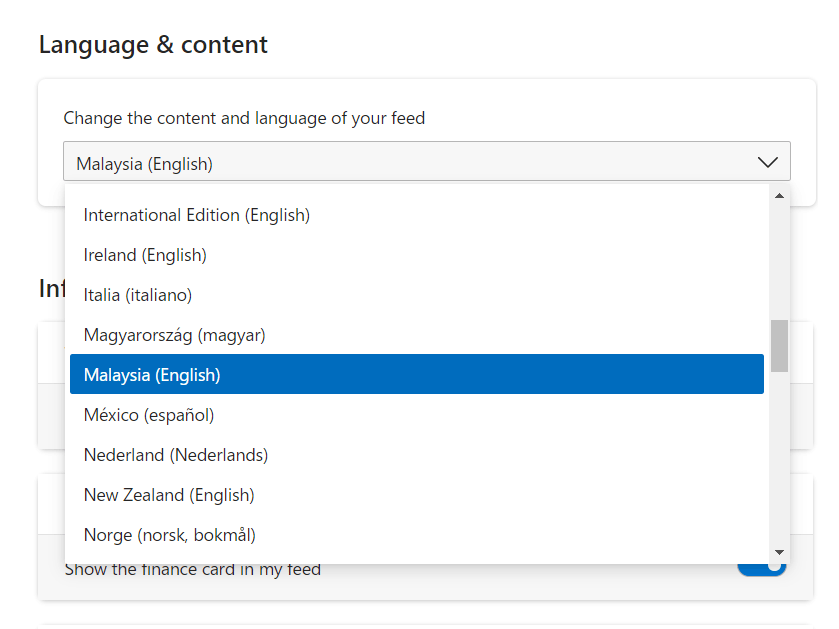Pick Italia (italiano) in the dropdown list
Viewport: 839px width, 629px height.
coord(138,295)
